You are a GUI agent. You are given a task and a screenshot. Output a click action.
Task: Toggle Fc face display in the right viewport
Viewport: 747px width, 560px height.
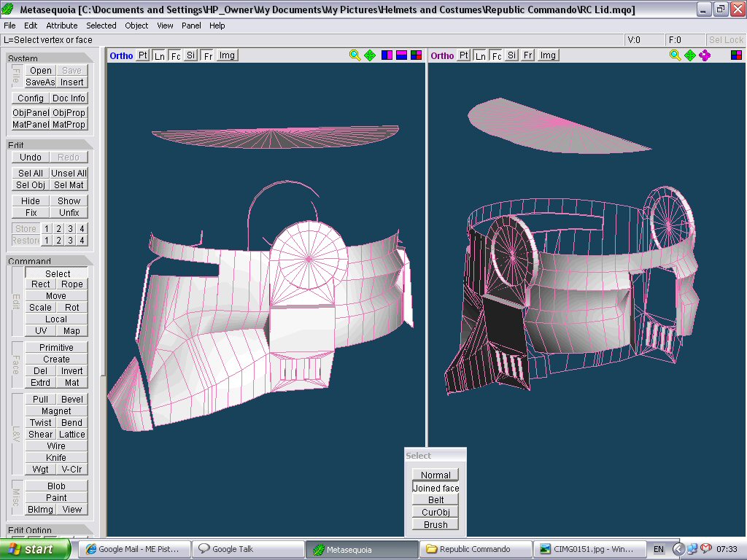tap(496, 55)
